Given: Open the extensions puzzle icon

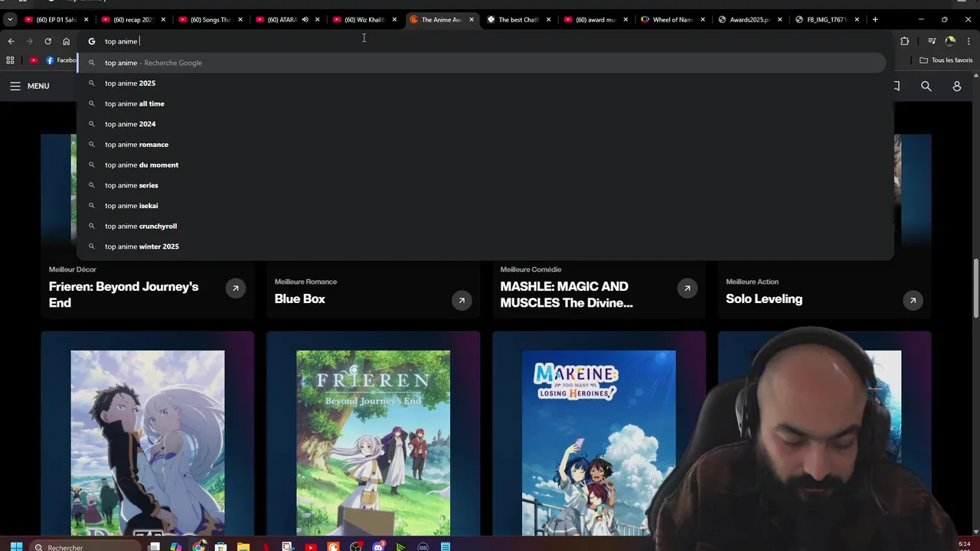Looking at the screenshot, I should coord(904,41).
